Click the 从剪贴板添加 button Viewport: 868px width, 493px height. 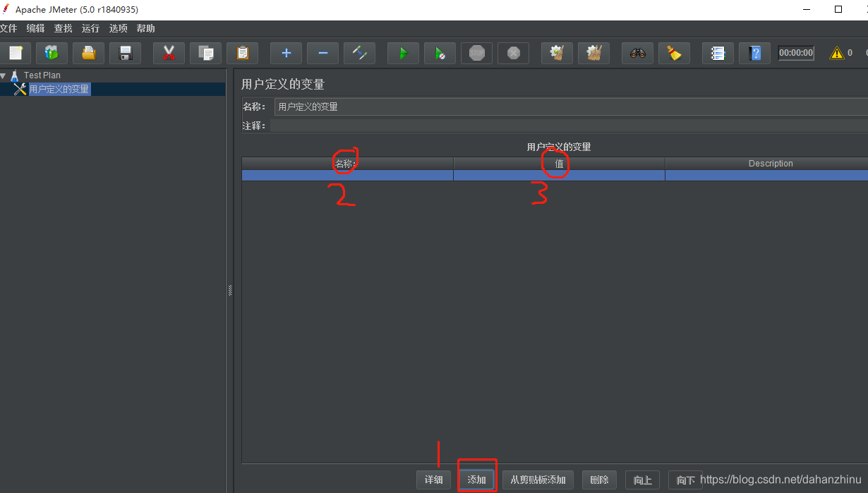[538, 480]
